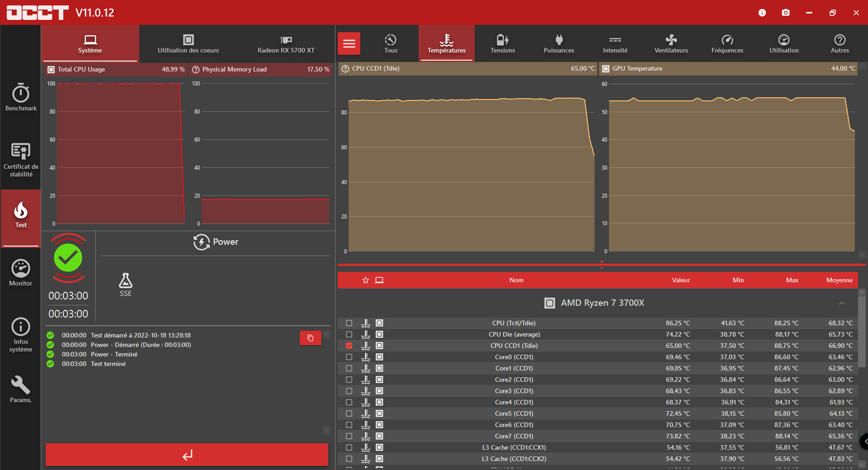Viewport: 868px width, 470px height.
Task: Switch to Radeon RX 5700 XT tab
Action: [x=286, y=44]
